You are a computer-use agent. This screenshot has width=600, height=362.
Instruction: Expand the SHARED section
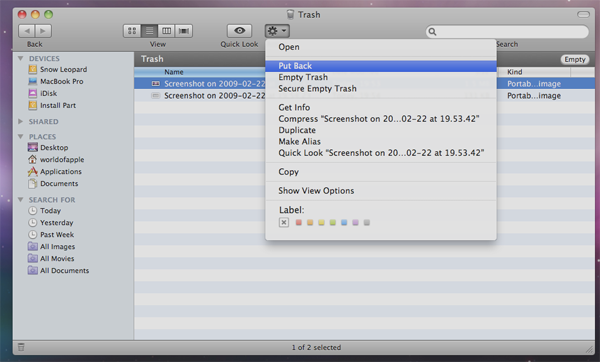click(x=21, y=121)
